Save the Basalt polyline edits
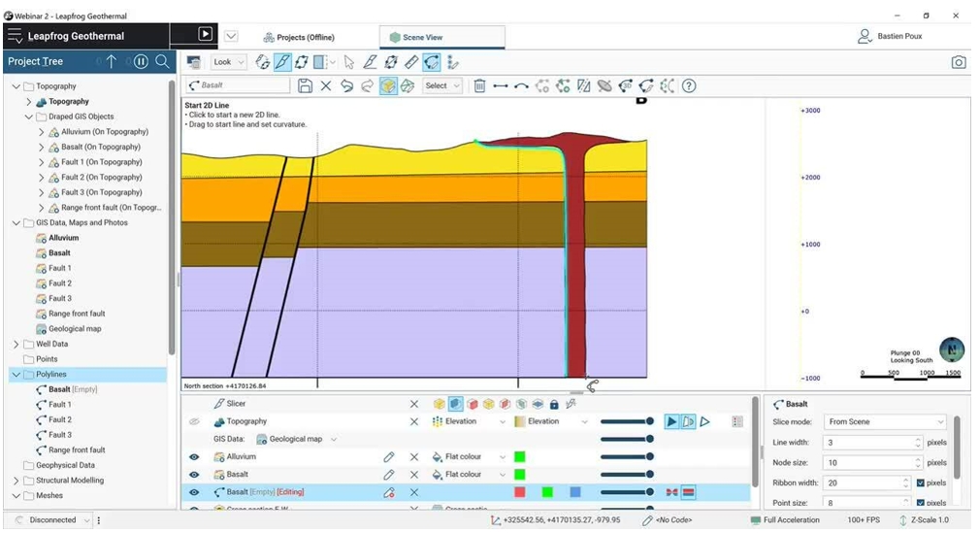Screen dimensions: 980x533 [305, 85]
